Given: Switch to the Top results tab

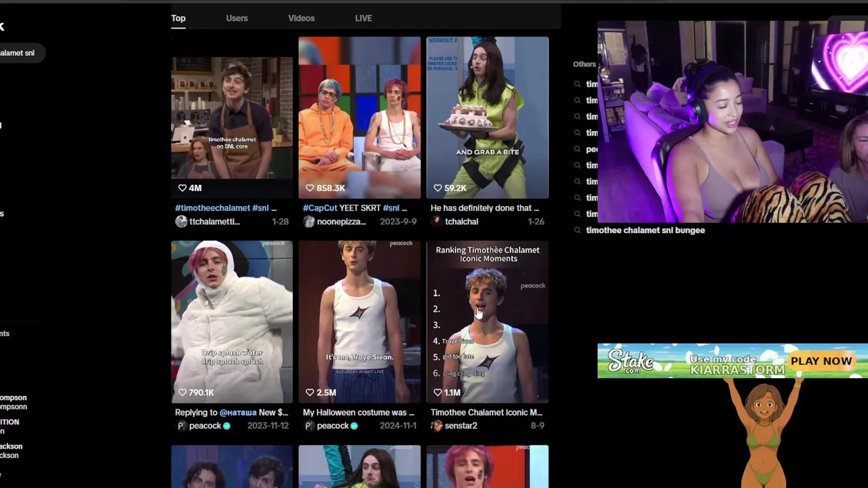Looking at the screenshot, I should click(x=178, y=18).
